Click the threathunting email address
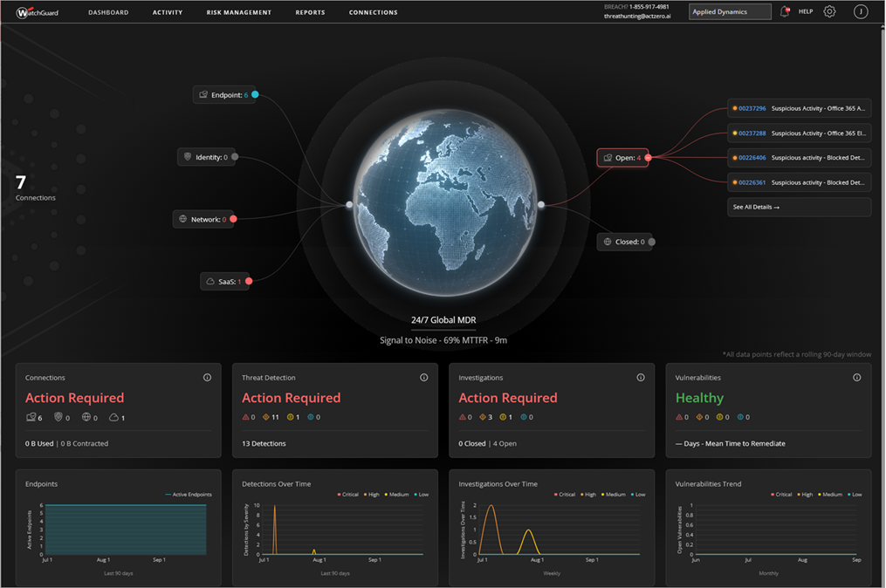The image size is (886, 588). (x=637, y=17)
